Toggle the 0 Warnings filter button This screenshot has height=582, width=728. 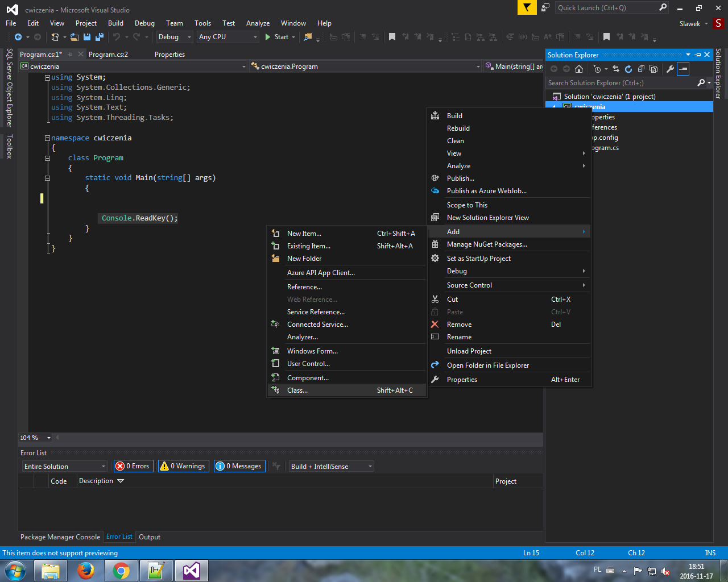183,466
